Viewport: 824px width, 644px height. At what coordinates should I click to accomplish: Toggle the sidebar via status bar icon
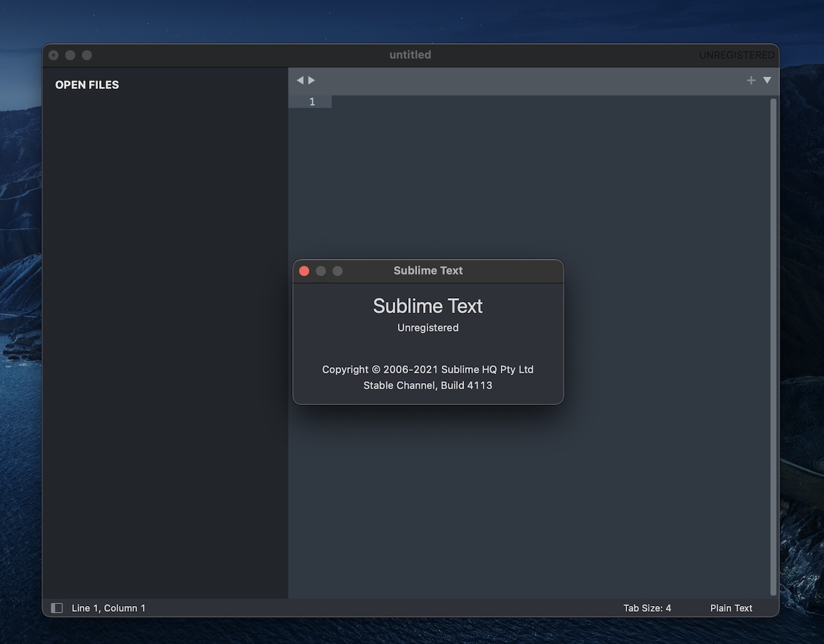pyautogui.click(x=57, y=608)
